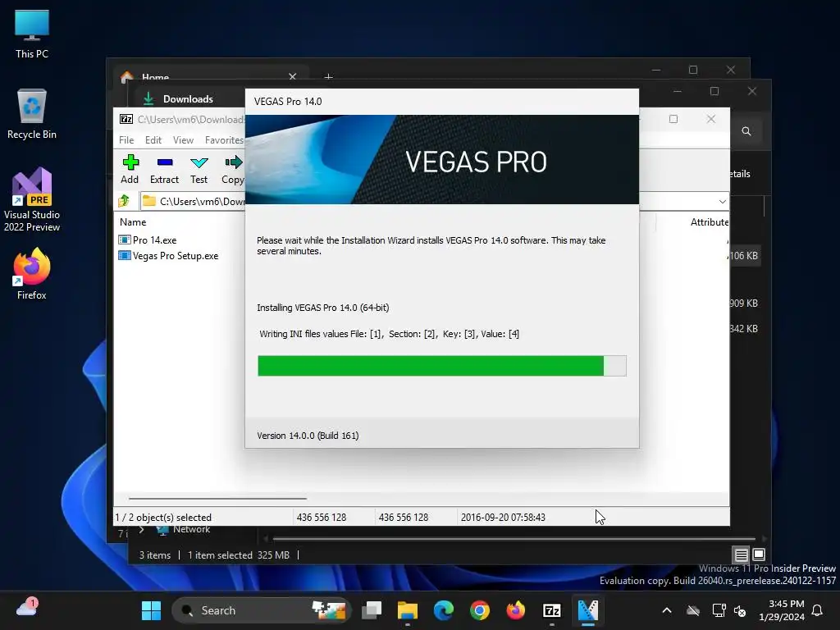840x630 pixels.
Task: Sort by the Attributes column header
Action: click(710, 221)
